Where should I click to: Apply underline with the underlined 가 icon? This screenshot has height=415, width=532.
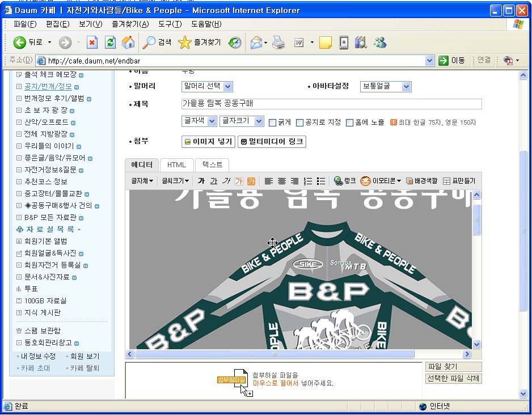coord(214,181)
